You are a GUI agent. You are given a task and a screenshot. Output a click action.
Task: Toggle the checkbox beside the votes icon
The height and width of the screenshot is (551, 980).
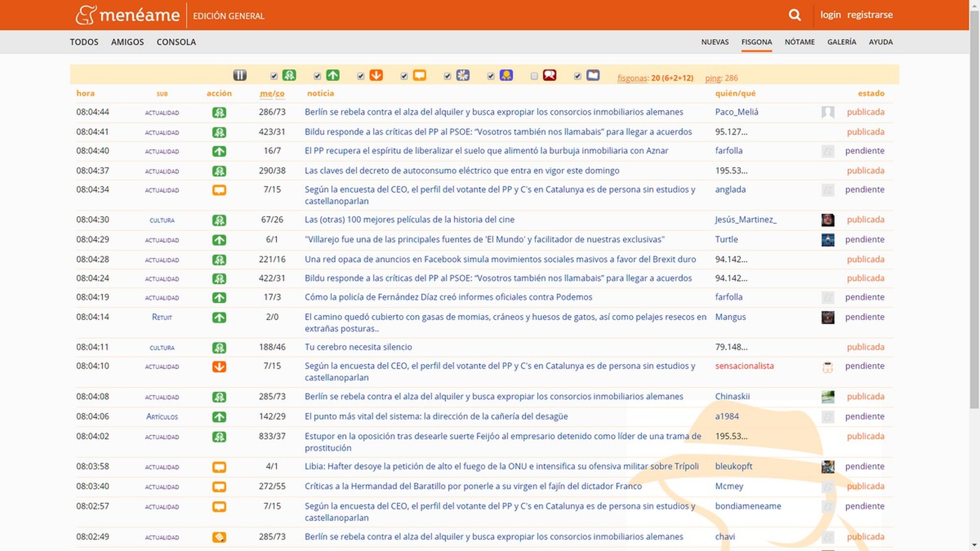[274, 77]
